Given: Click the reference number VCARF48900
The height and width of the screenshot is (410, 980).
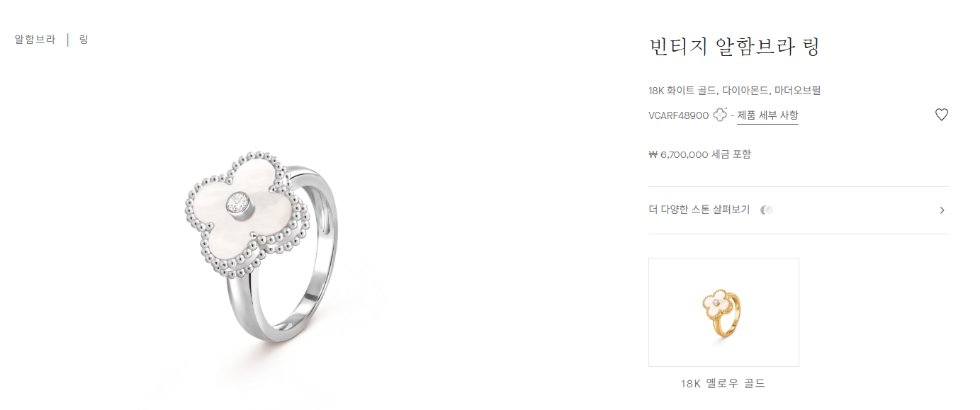Looking at the screenshot, I should [x=678, y=115].
